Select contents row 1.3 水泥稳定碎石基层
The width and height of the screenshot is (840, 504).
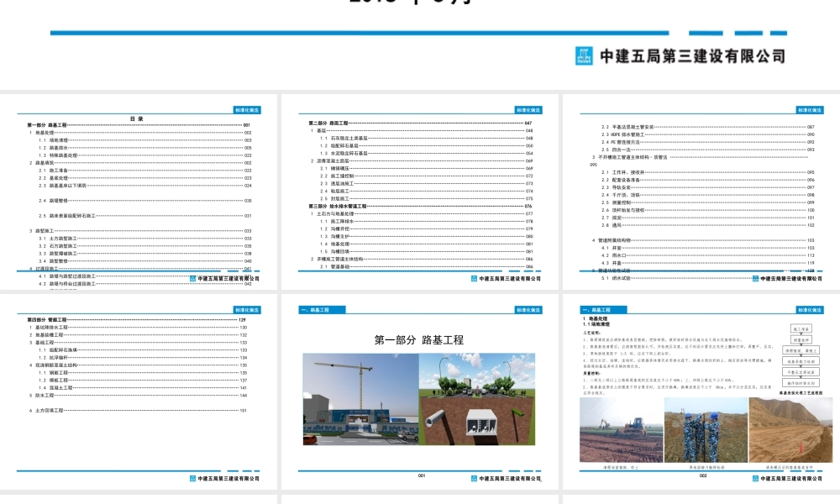click(x=427, y=153)
